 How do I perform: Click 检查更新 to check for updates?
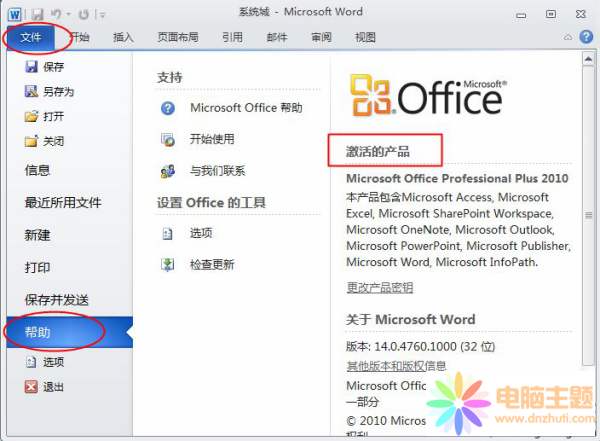coord(211,265)
